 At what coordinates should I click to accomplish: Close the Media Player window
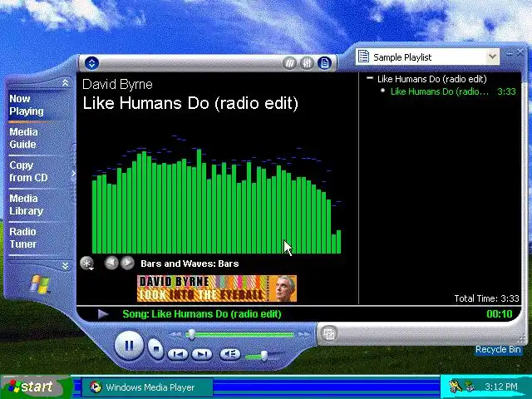click(520, 52)
